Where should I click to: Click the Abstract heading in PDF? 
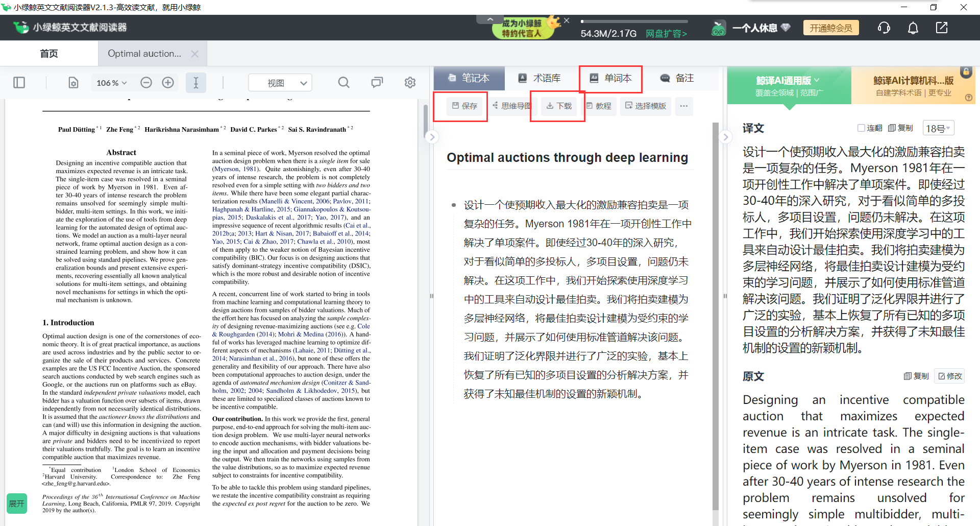[x=121, y=152]
